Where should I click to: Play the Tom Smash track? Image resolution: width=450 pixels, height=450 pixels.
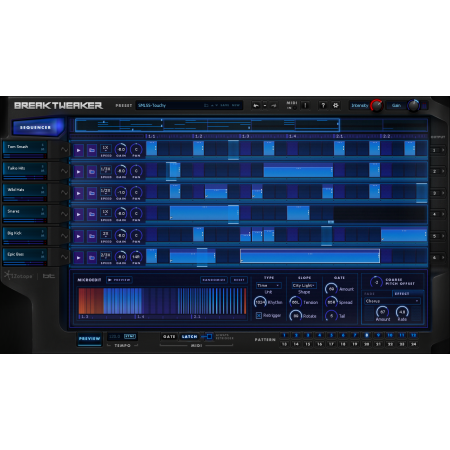pyautogui.click(x=79, y=150)
